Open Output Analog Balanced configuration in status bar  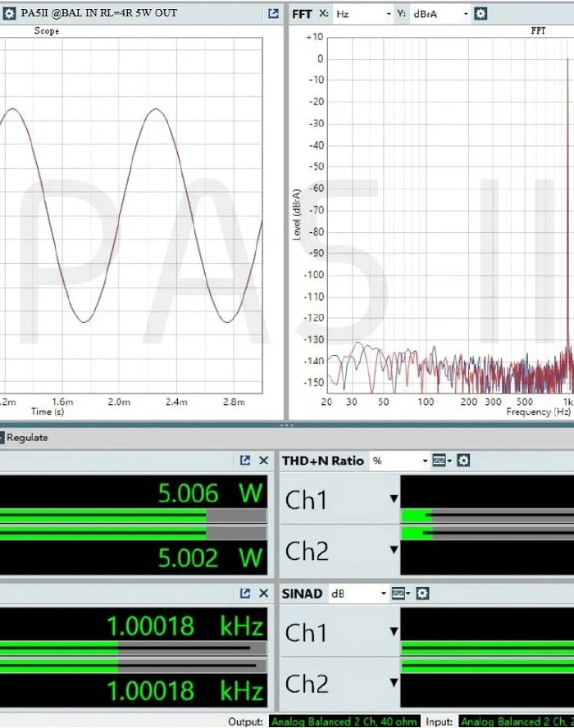[x=344, y=721]
